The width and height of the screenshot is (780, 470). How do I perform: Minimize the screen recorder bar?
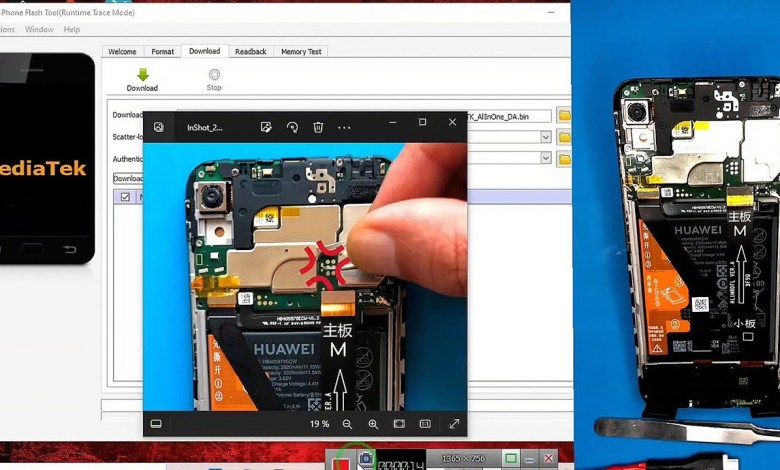529,459
